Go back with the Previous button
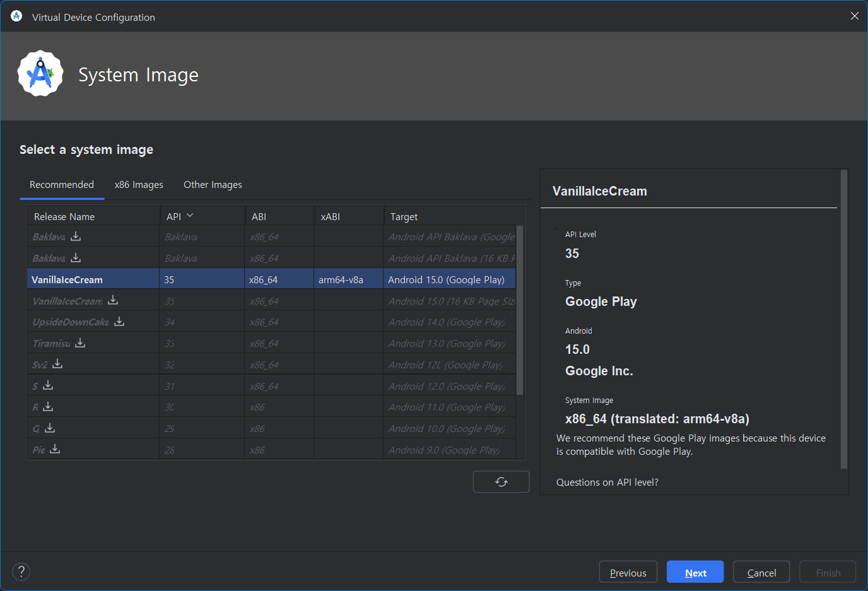Viewport: 868px width, 591px height. point(628,573)
